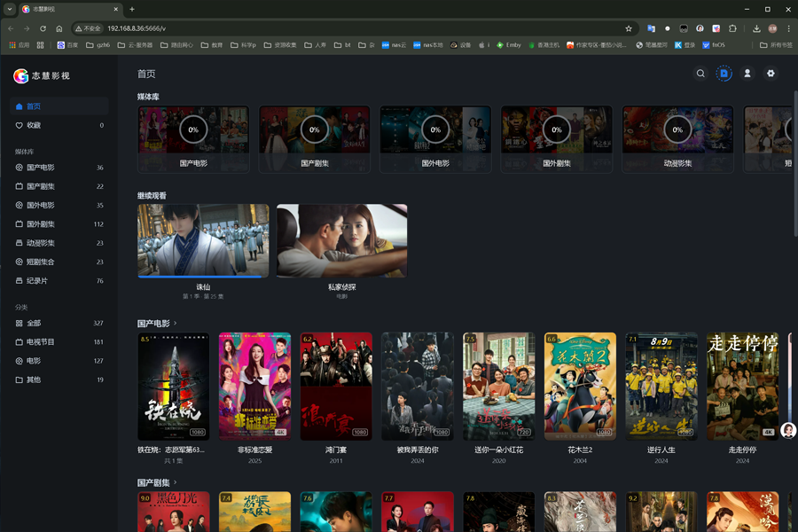
Task: Open the 应用 apps shortcut in bookmarks bar
Action: tap(20, 45)
